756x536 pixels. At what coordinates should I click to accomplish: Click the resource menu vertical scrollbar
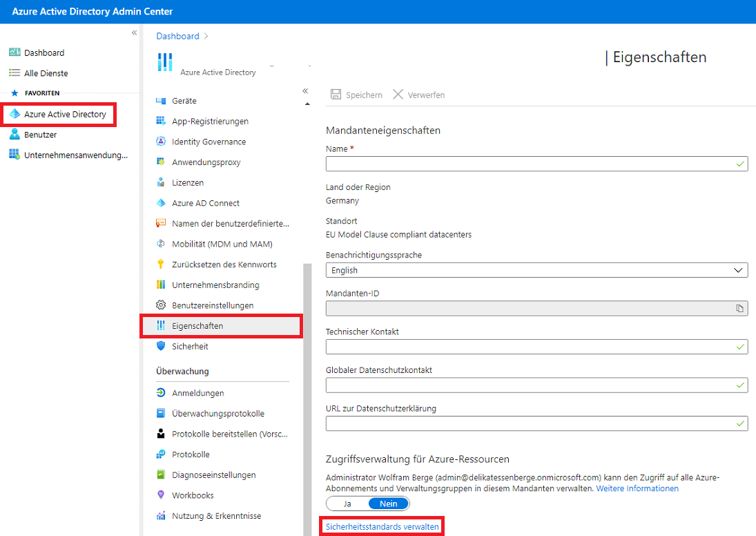click(307, 399)
